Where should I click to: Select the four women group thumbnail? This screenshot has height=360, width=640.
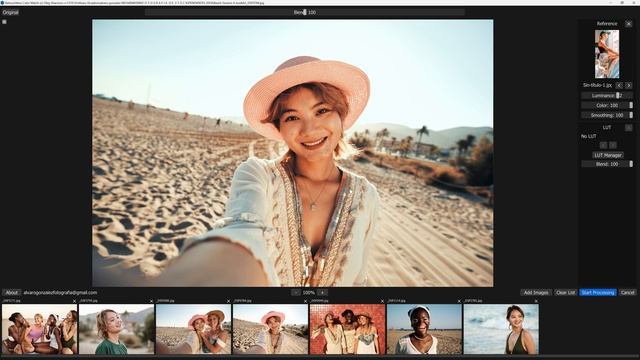coord(40,329)
